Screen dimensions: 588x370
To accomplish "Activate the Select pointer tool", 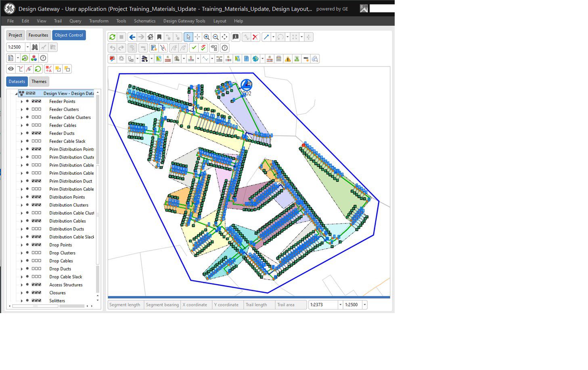I will (x=188, y=37).
